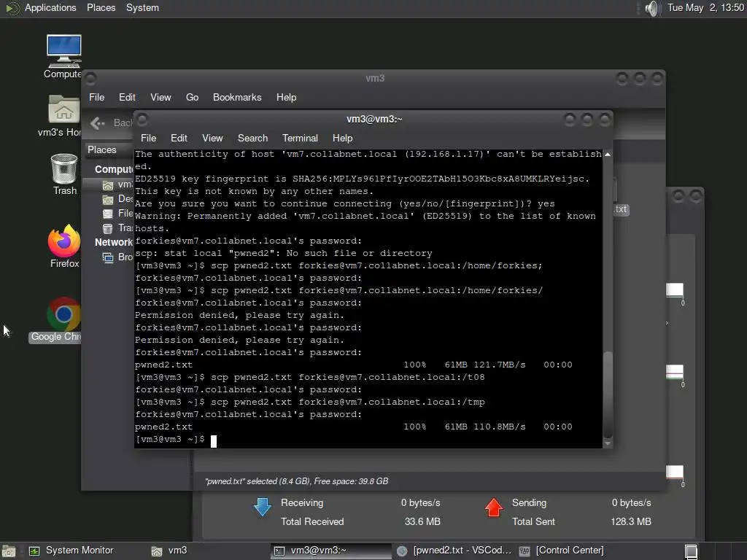The height and width of the screenshot is (560, 747).
Task: Select the Trash place in the sidebar
Action: click(x=117, y=227)
